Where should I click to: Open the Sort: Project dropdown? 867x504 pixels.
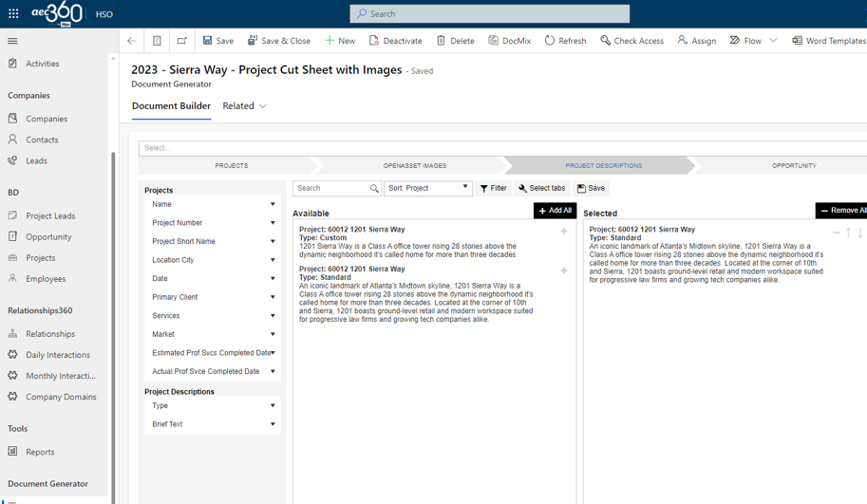(x=428, y=189)
